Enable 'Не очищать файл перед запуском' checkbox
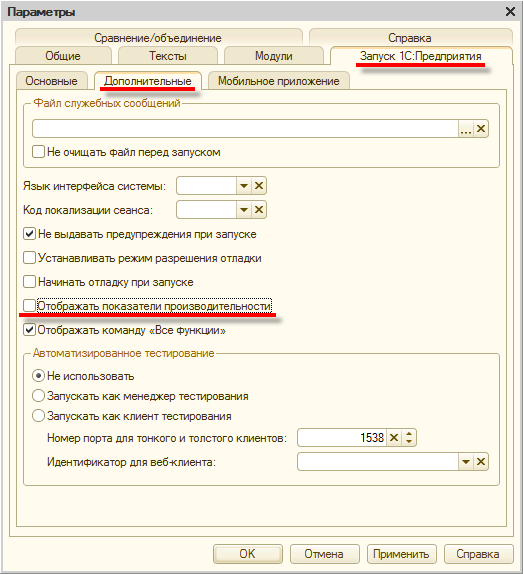This screenshot has width=523, height=574. [38, 152]
